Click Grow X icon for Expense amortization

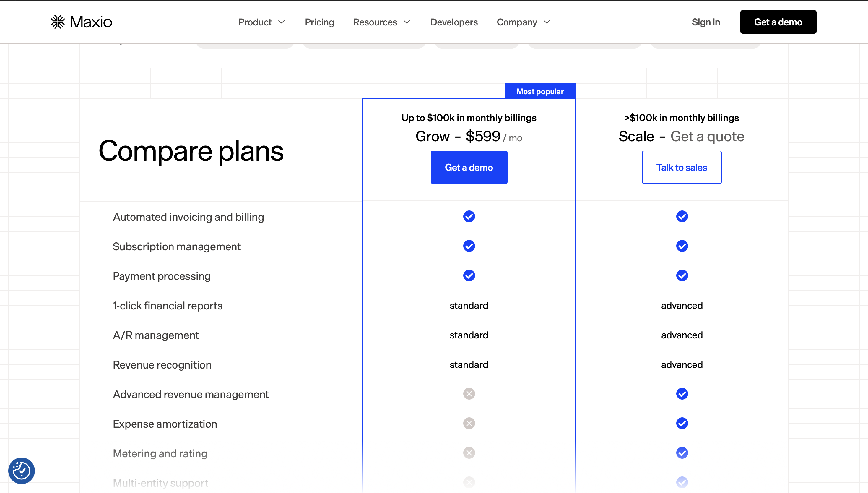coord(469,423)
